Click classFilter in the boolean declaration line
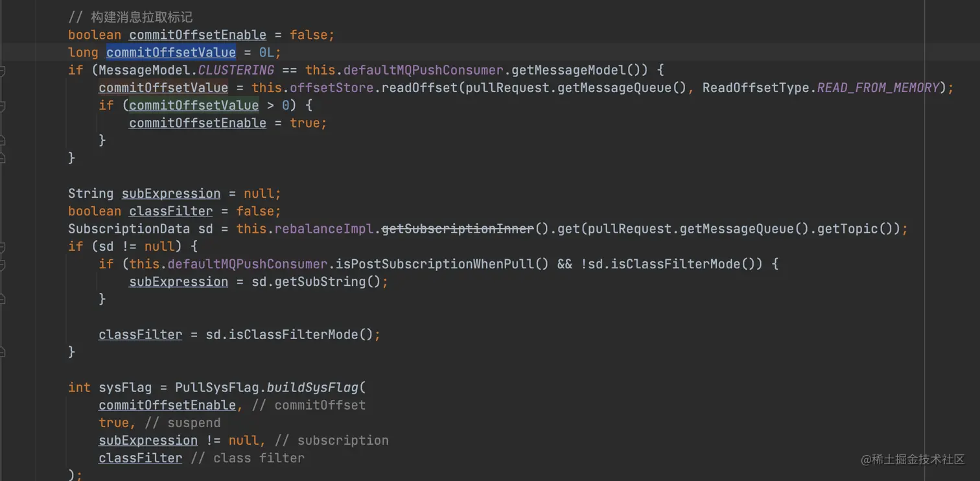This screenshot has height=481, width=980. click(x=171, y=211)
